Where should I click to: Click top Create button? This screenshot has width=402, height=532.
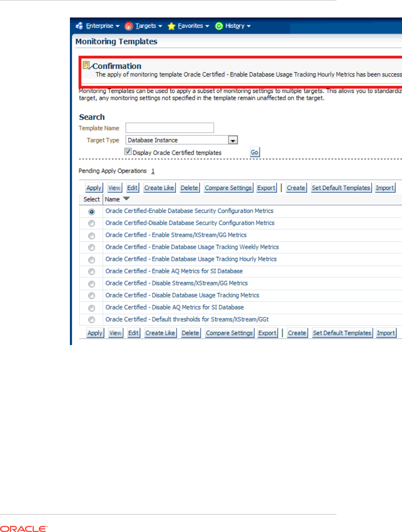click(x=296, y=188)
